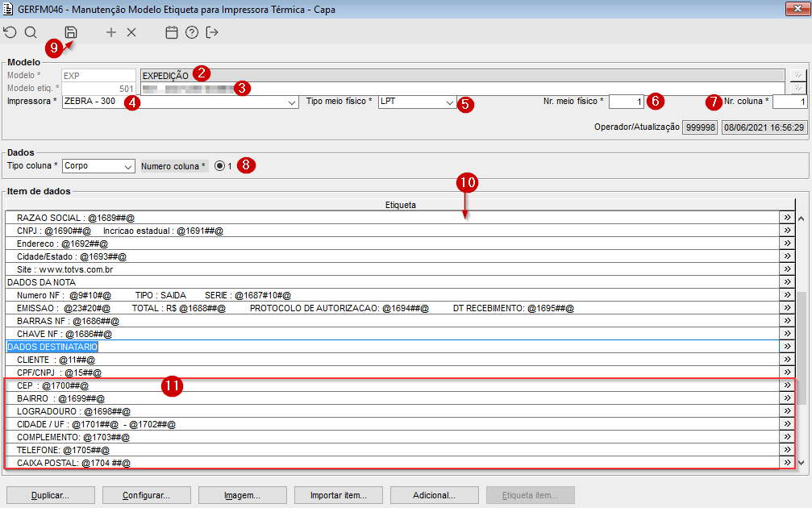Open help question mark icon
This screenshot has height=508, width=812.
point(192,32)
